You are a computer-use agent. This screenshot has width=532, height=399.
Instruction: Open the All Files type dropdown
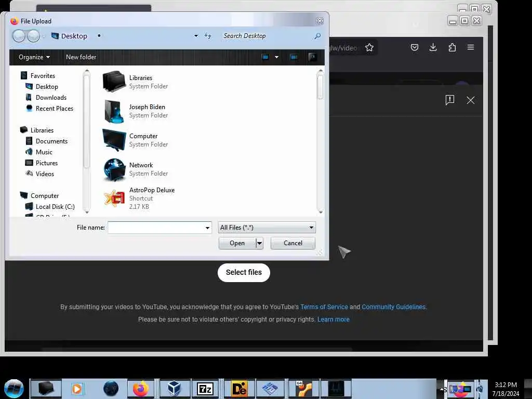(x=267, y=228)
